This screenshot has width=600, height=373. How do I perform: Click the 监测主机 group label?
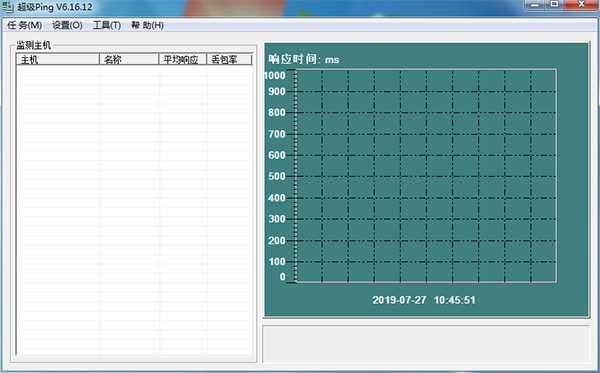[x=34, y=46]
